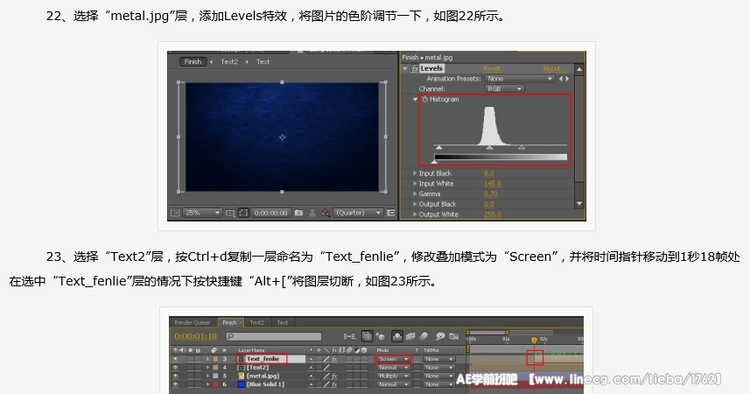This screenshot has height=394, width=750.
Task: Open the RGB Channel dropdown
Action: tap(504, 89)
